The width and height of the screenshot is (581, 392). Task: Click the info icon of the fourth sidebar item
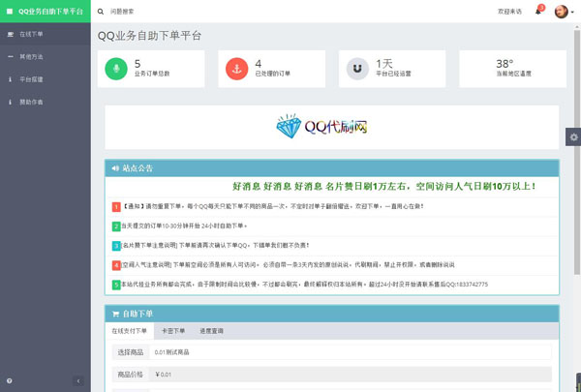10,102
